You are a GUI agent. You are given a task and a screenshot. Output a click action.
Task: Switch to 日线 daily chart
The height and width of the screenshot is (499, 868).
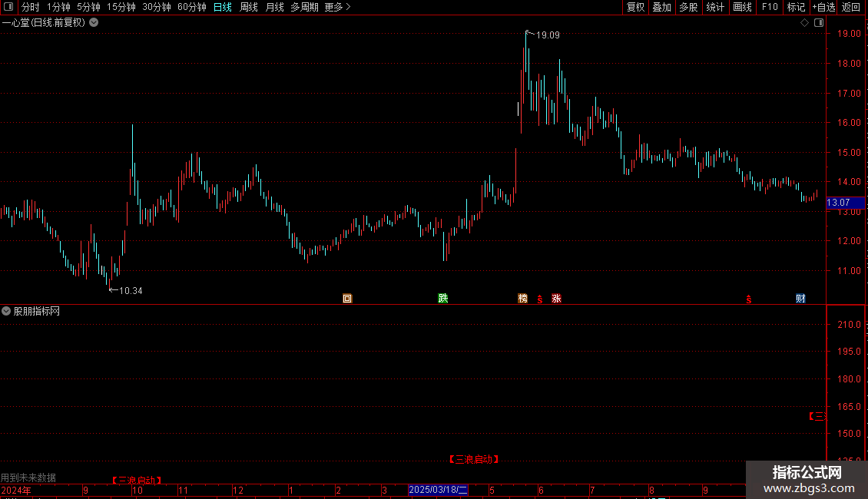point(223,7)
